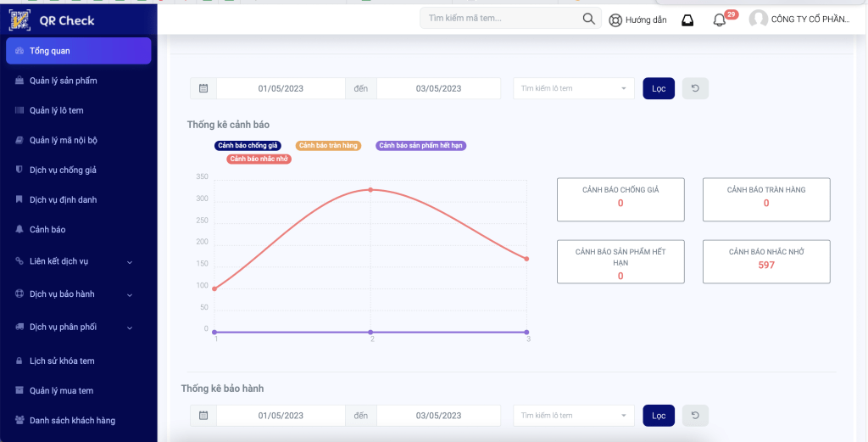Click the Quản lý sản phẩm bag icon
The image size is (868, 442).
pyautogui.click(x=19, y=81)
